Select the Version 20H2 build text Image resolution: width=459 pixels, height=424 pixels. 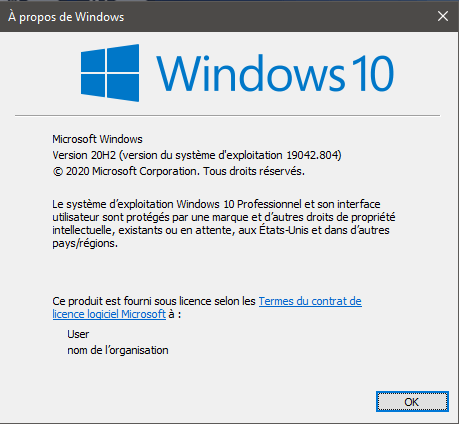[x=197, y=155]
